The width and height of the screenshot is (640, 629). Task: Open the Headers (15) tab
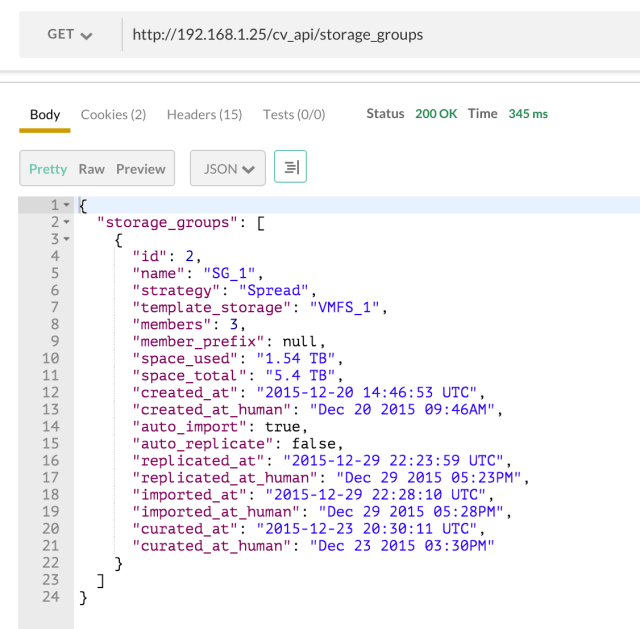tap(204, 115)
